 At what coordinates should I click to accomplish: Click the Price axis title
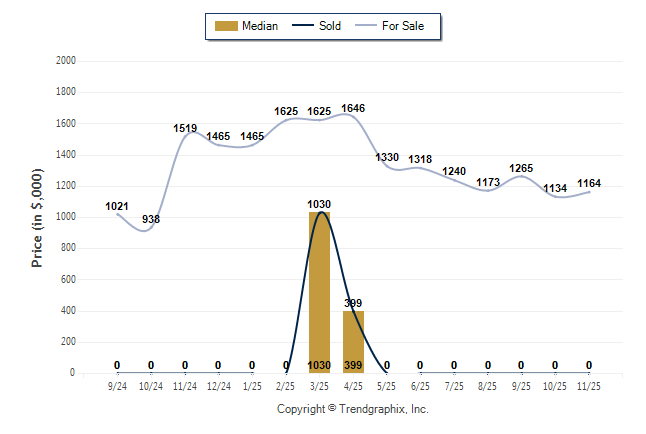pyautogui.click(x=37, y=217)
